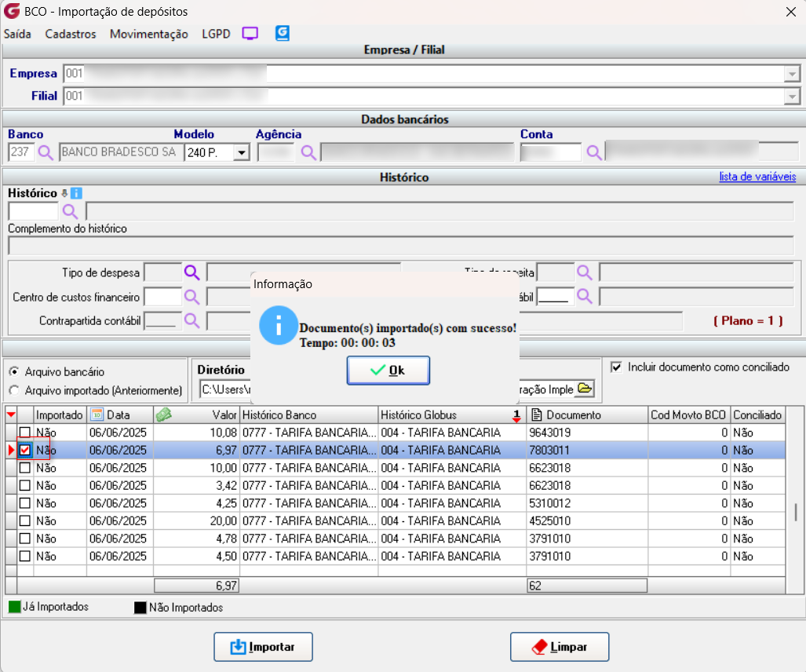Open Banco search magnifier
Viewport: 806px width, 672px height.
46,153
